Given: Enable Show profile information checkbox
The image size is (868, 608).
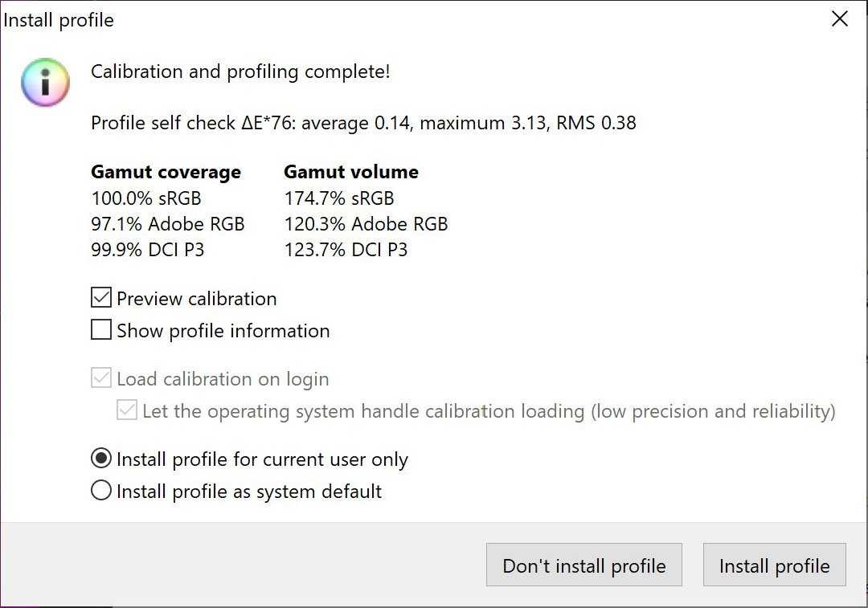Looking at the screenshot, I should [101, 330].
